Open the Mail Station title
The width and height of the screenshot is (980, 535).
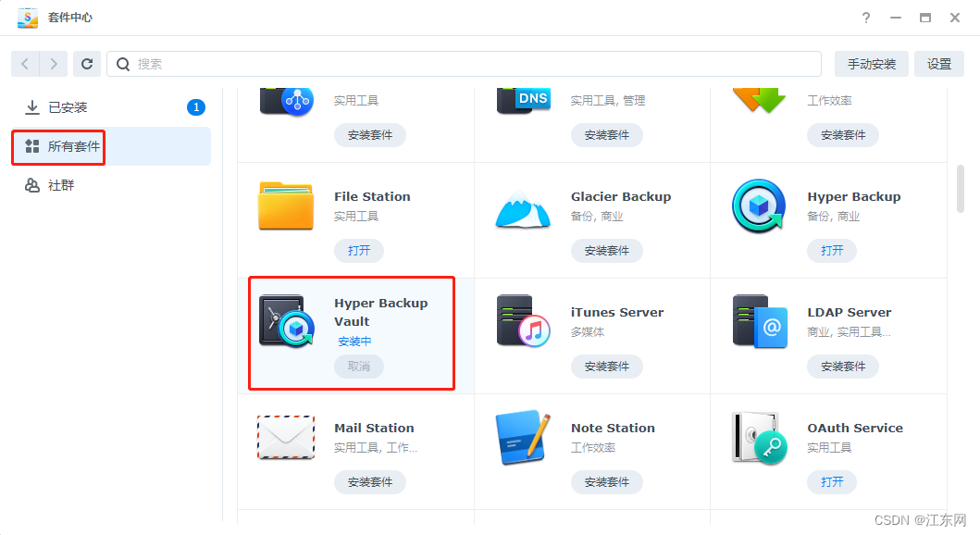[x=374, y=428]
